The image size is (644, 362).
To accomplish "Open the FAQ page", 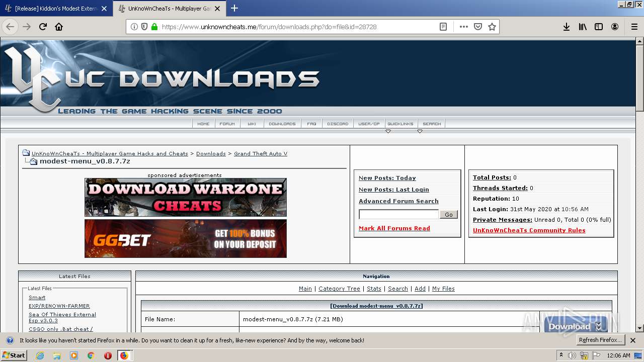I will [x=311, y=124].
